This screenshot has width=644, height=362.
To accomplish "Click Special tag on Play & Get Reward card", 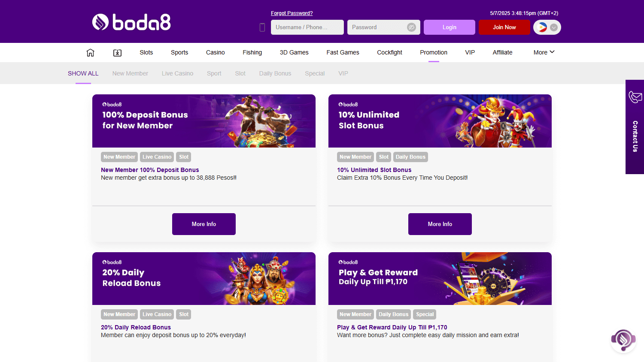I will click(x=425, y=314).
